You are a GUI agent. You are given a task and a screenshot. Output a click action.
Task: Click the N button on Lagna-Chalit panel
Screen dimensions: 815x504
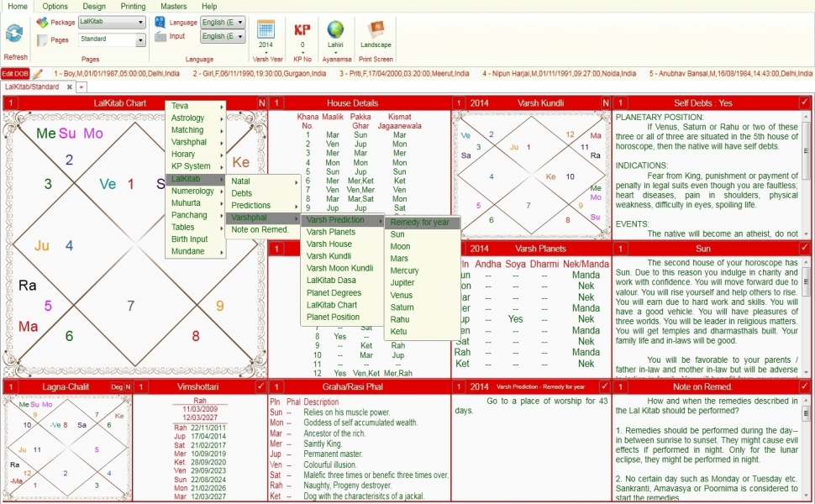(x=128, y=387)
